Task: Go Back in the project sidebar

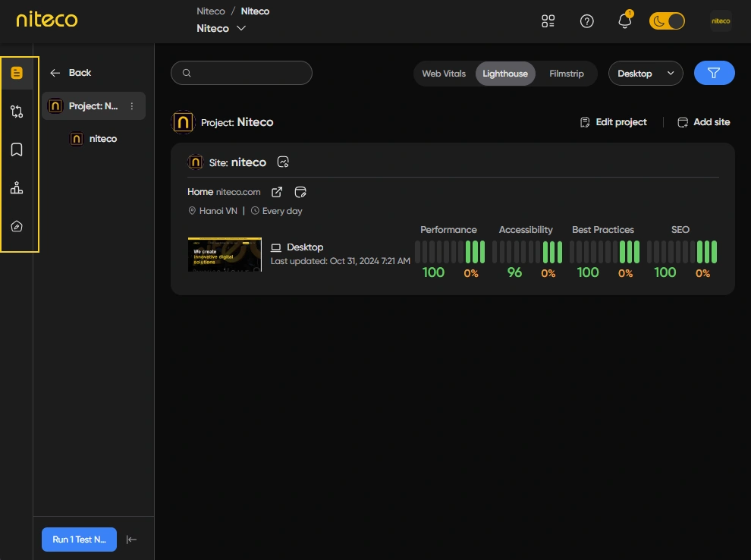Action: pos(71,73)
